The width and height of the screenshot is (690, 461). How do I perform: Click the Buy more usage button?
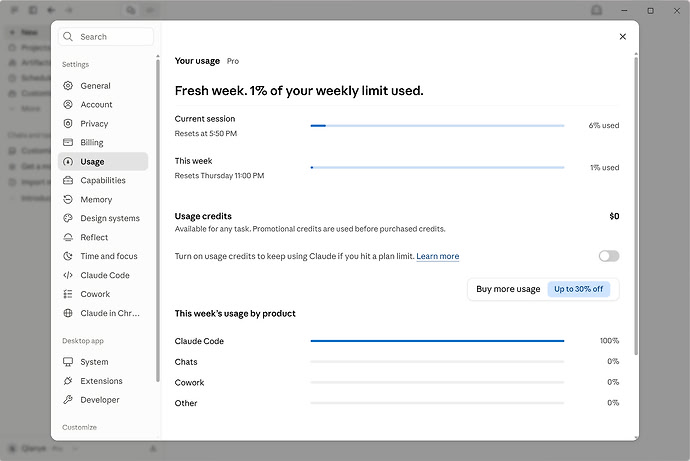pyautogui.click(x=543, y=289)
